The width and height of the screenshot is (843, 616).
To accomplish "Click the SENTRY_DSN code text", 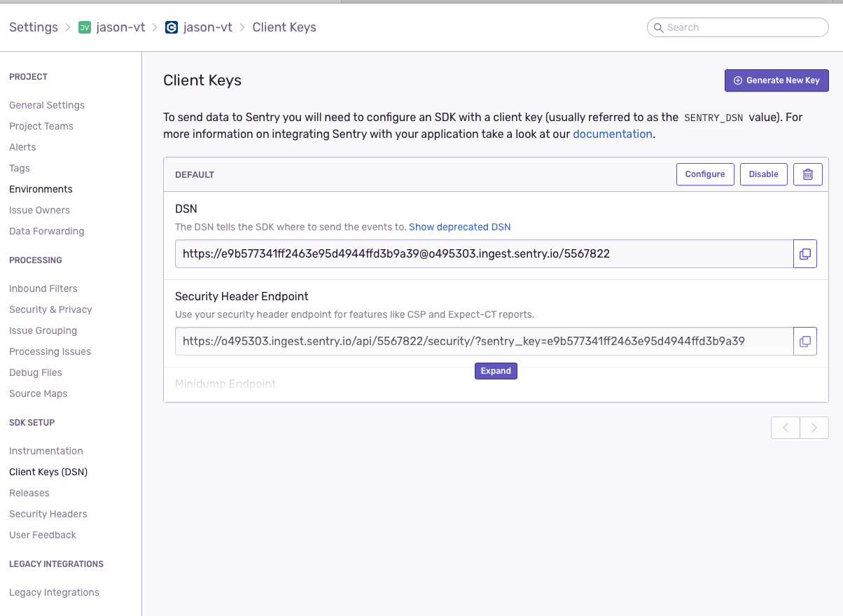I will tap(713, 118).
